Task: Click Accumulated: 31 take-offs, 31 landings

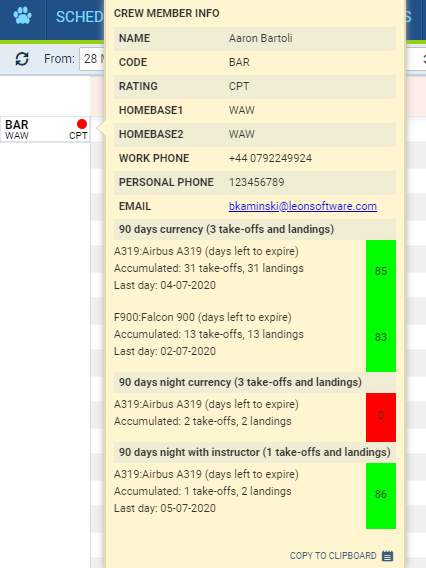Action: coord(209,268)
